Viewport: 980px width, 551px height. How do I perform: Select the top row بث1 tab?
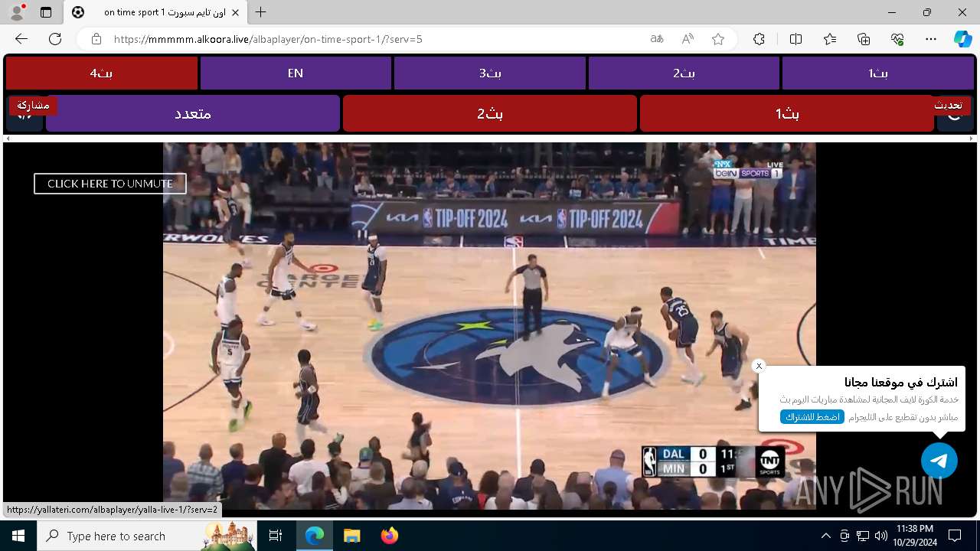pyautogui.click(x=878, y=73)
